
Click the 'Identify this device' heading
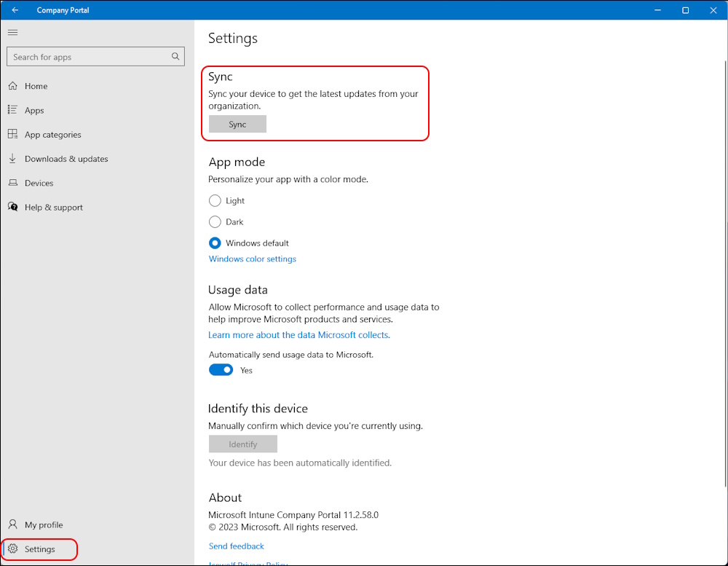258,408
